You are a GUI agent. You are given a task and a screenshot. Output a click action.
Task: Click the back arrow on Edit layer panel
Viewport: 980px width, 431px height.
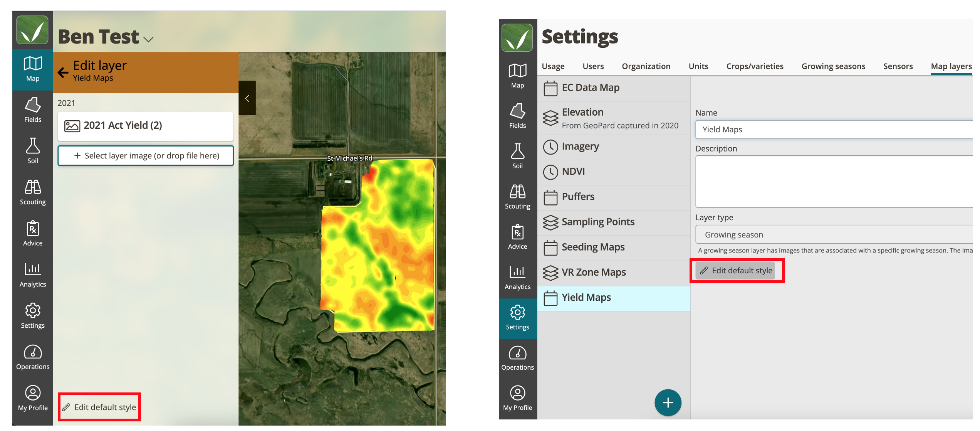click(x=63, y=72)
